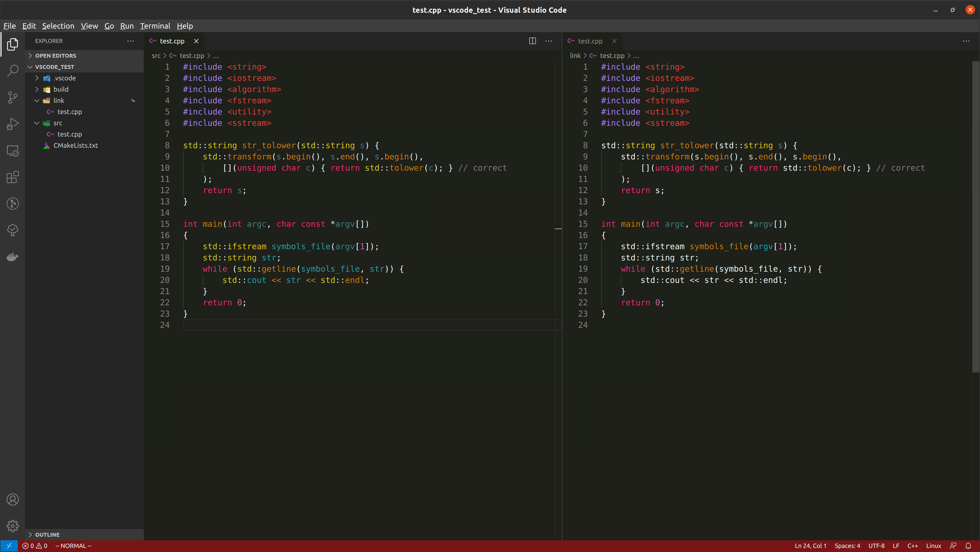Expand the build folder
This screenshot has width=980, height=552.
tap(84, 89)
